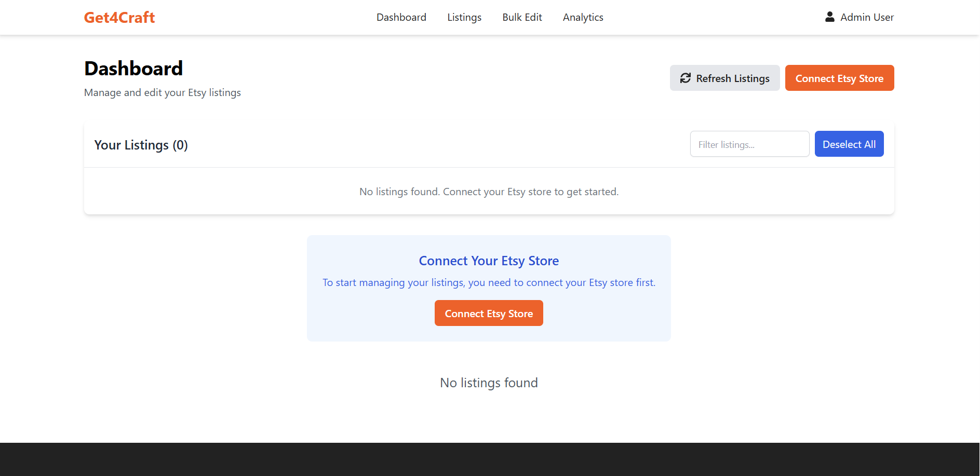Click the Get4Craft logo
This screenshot has width=980, height=476.
click(x=119, y=17)
